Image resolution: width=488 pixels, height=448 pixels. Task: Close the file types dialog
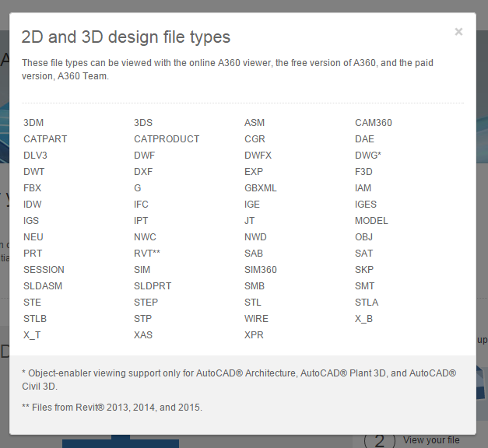458,32
